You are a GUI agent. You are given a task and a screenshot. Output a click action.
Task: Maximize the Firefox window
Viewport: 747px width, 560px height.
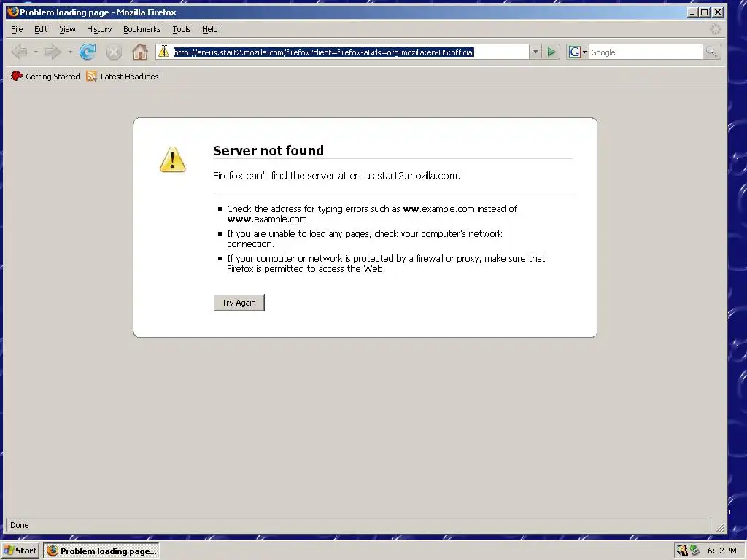click(704, 12)
